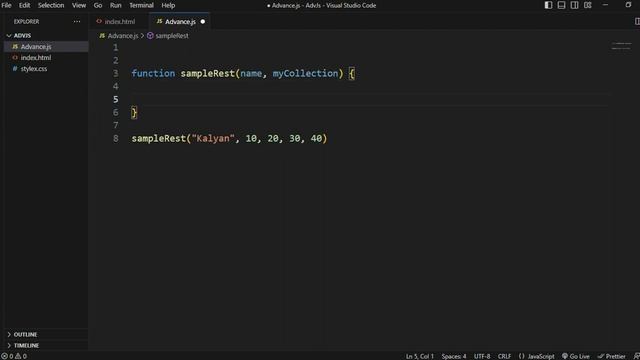Click line number 3 in gutter
The height and width of the screenshot is (360, 640).
pyautogui.click(x=116, y=73)
